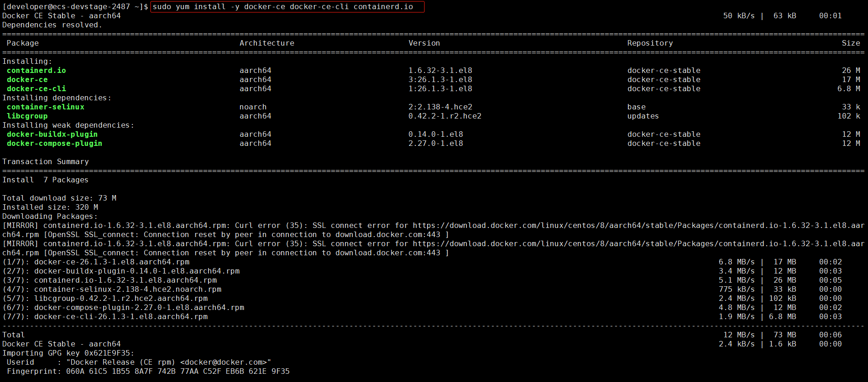Select green containerd.io package name

pyautogui.click(x=37, y=71)
